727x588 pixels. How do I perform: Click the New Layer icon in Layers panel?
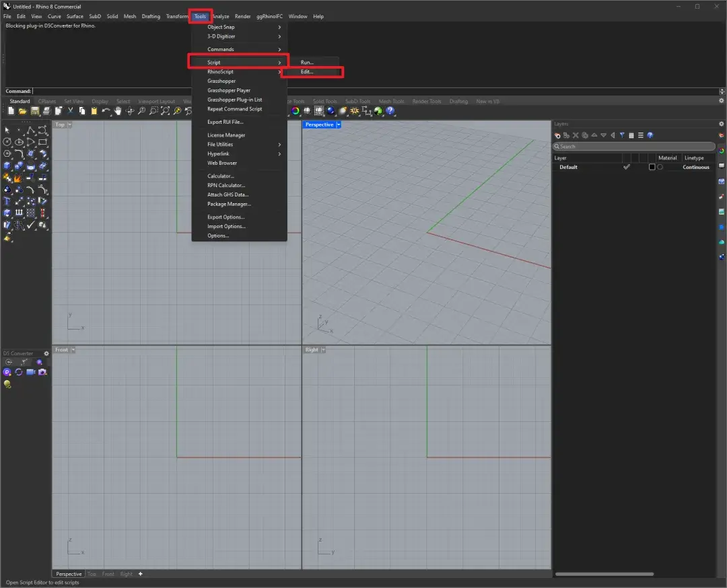[558, 135]
